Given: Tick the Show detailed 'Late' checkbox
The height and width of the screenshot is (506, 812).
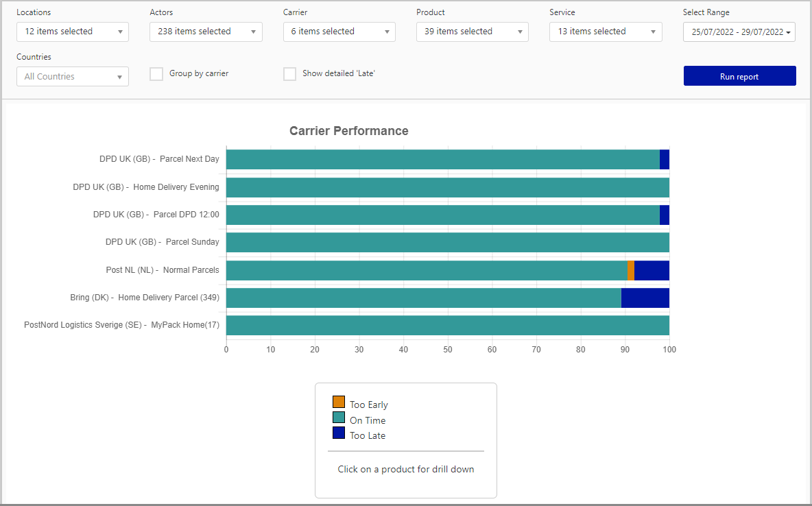Looking at the screenshot, I should click(289, 74).
